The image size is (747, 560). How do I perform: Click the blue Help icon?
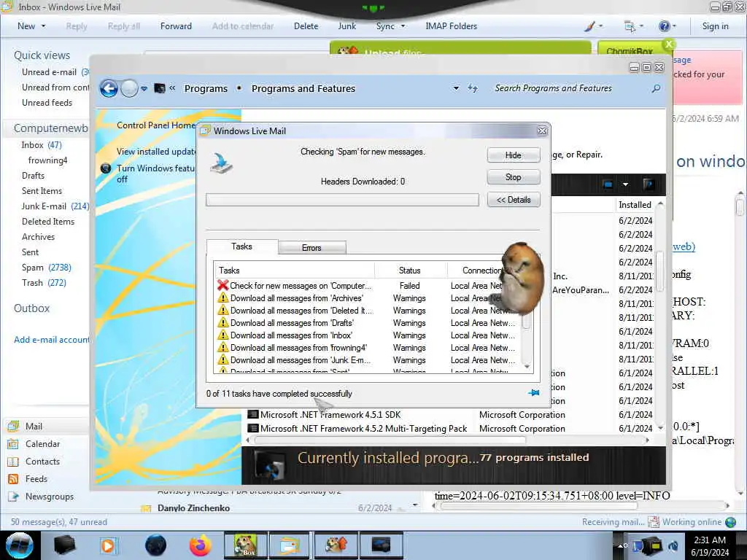664,26
